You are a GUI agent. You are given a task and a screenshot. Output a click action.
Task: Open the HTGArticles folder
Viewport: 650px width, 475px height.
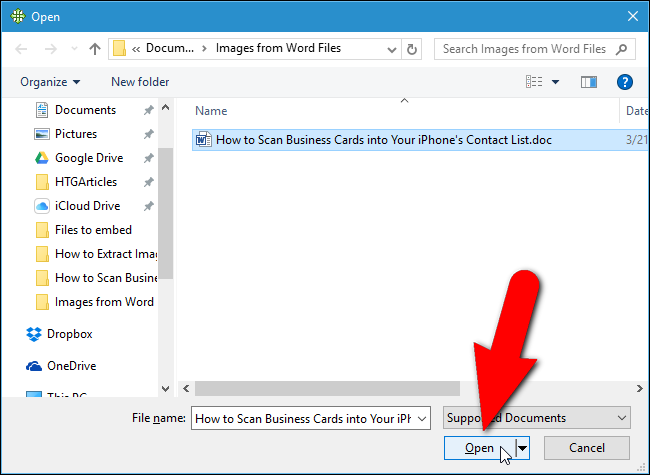tap(86, 182)
